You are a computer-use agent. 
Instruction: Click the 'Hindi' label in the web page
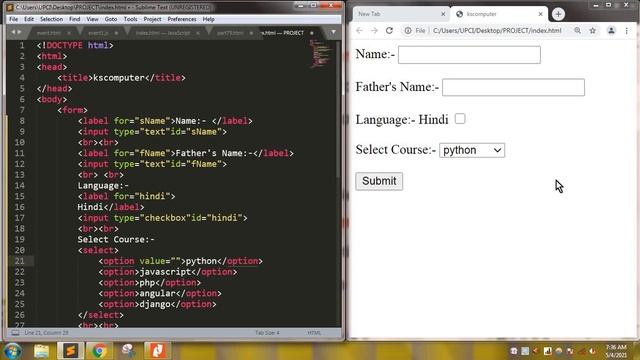pyautogui.click(x=433, y=120)
